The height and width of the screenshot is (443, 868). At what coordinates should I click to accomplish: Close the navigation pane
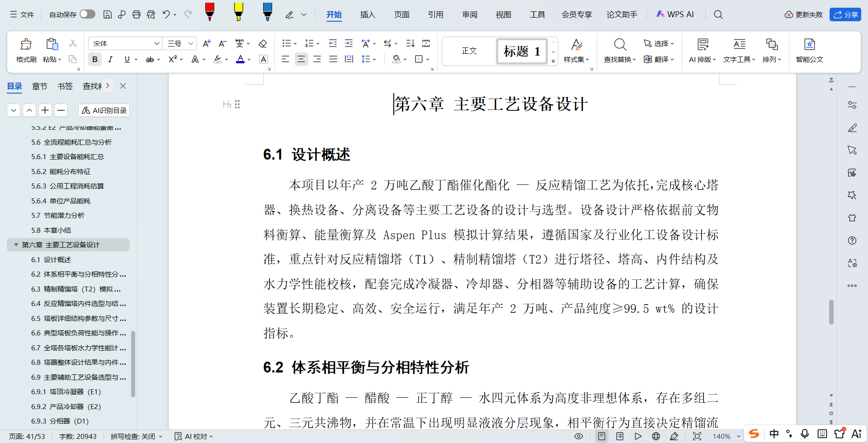(123, 86)
